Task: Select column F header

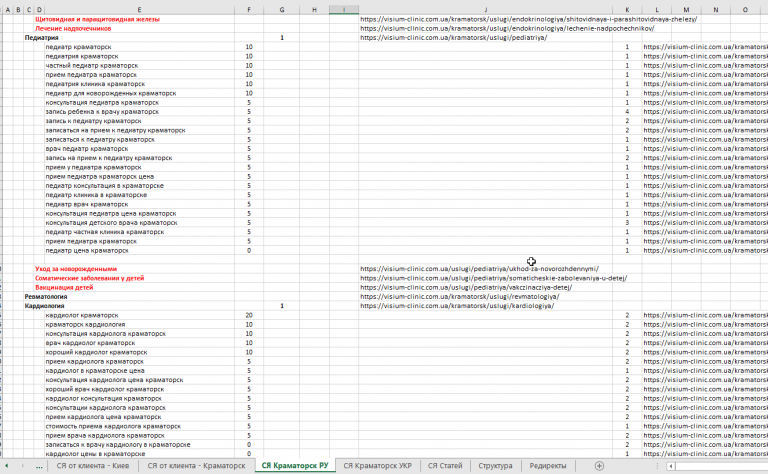Action: tap(249, 10)
